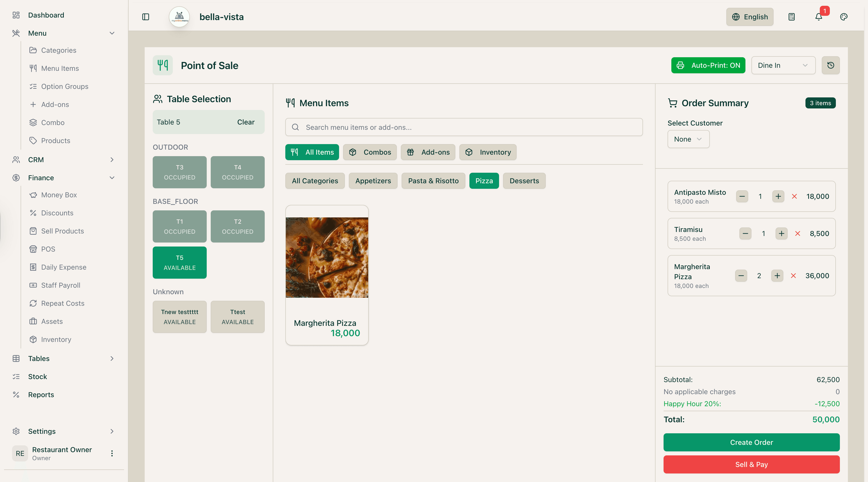Click the calculator icon in the top bar
This screenshot has height=482, width=868.
pos(792,17)
